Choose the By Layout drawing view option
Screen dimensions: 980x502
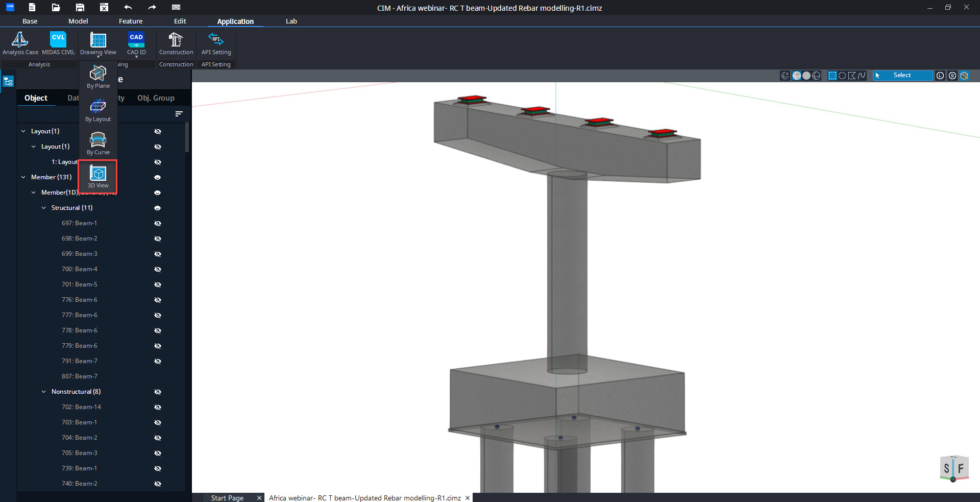(98, 110)
